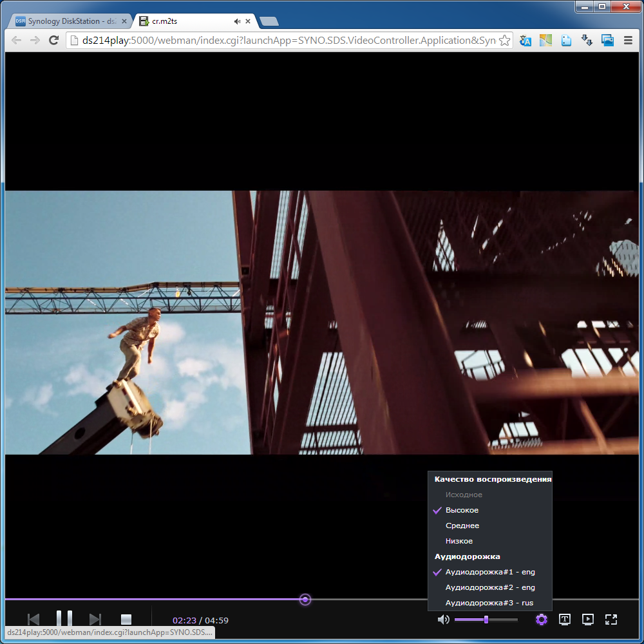Viewport: 644px width, 644px height.
Task: Pause the video playback
Action: pos(64,618)
